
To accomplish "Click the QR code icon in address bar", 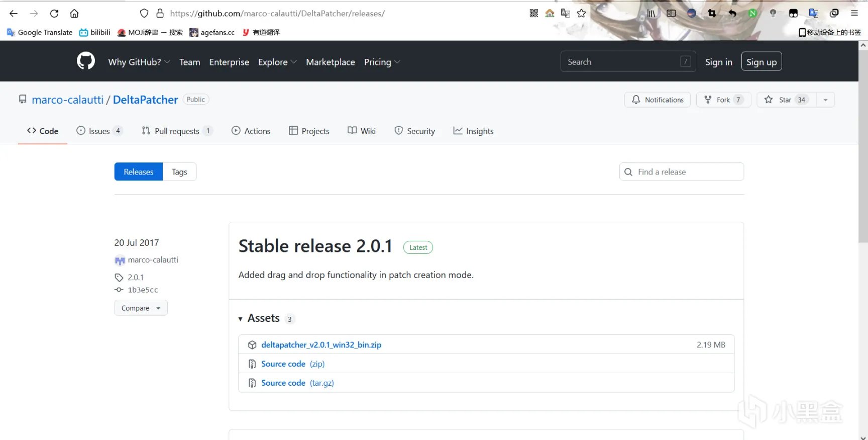I will (533, 14).
